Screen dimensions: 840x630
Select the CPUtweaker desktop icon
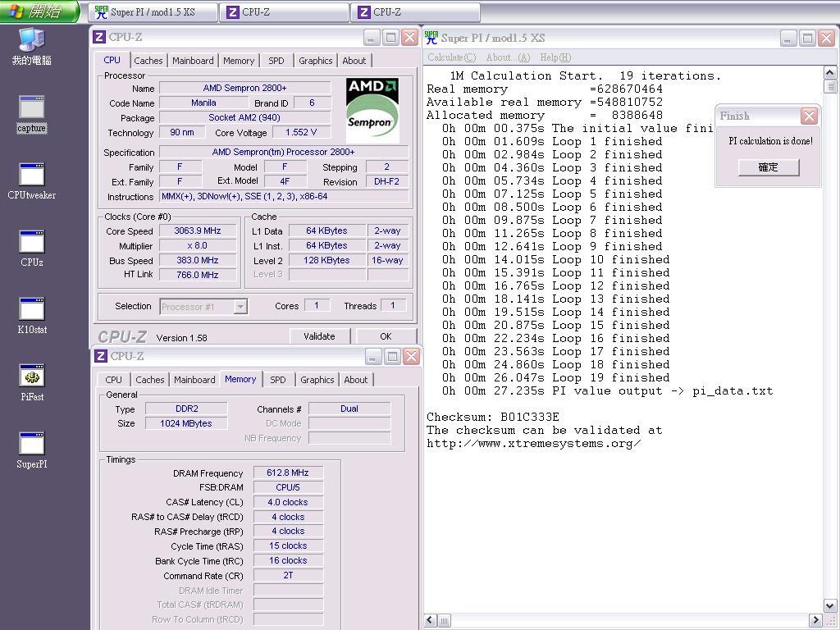pyautogui.click(x=32, y=181)
